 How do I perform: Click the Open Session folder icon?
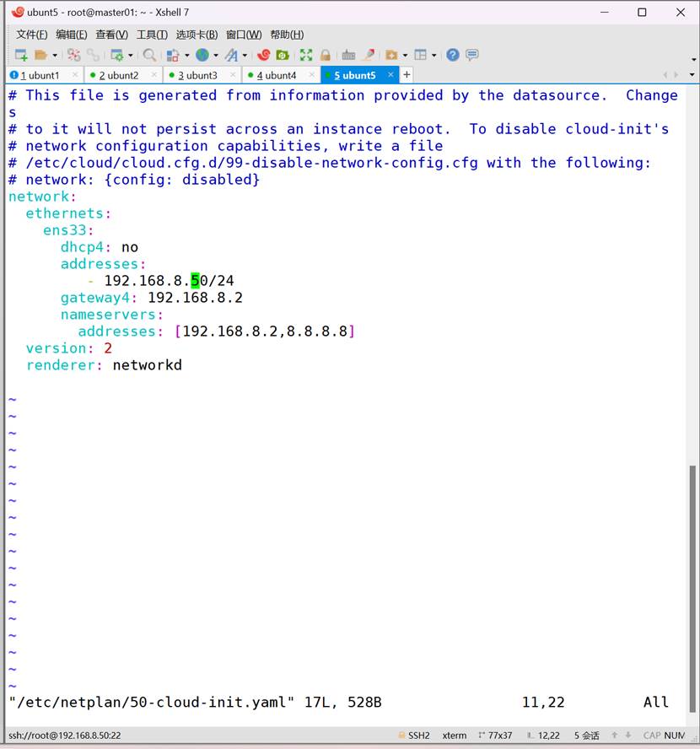pos(40,55)
